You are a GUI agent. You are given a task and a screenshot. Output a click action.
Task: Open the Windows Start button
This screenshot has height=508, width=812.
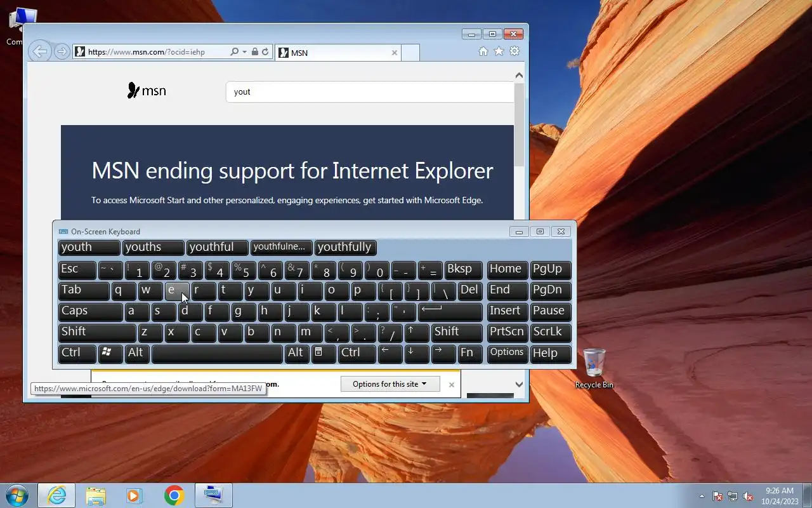point(16,495)
